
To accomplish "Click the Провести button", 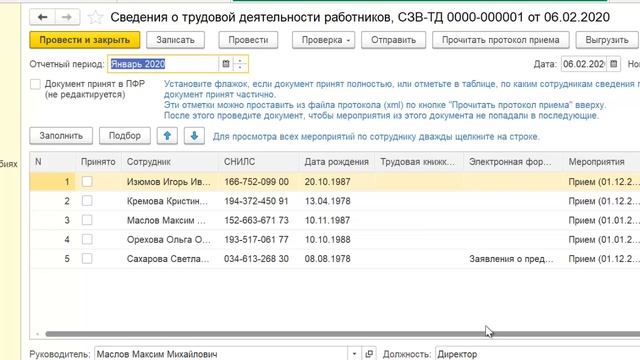I will [x=248, y=40].
